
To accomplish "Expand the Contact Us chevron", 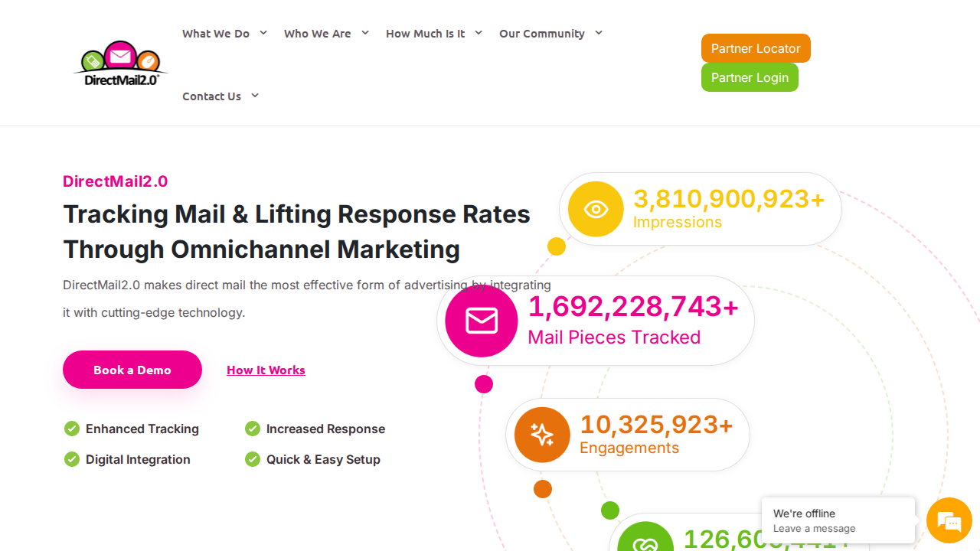I will (255, 96).
